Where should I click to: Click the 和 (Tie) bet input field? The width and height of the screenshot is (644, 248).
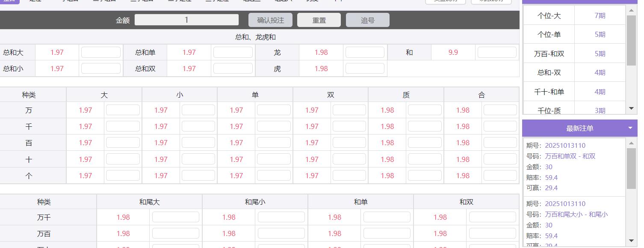(x=497, y=52)
